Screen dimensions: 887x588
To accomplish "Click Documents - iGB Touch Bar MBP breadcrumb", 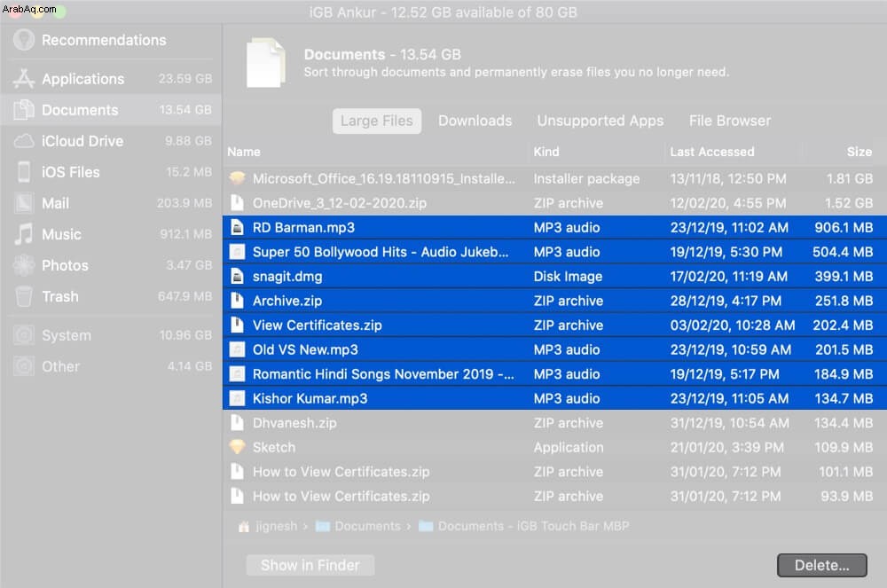I will (533, 527).
